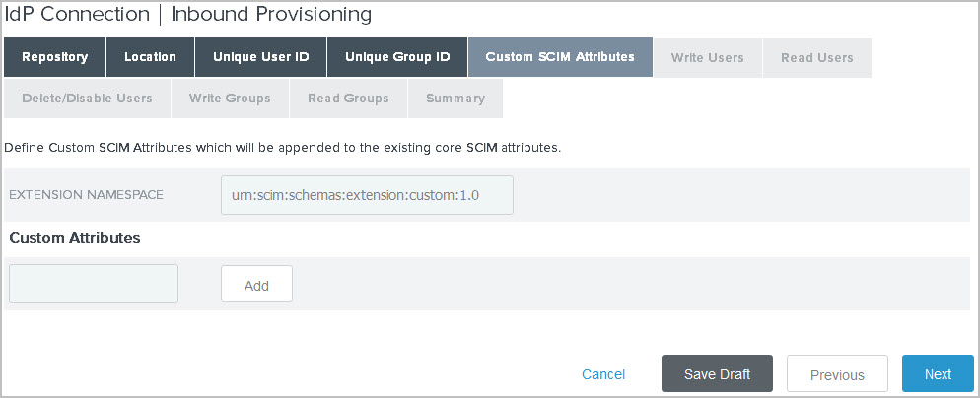Click the Custom SCIM Attributes tab
This screenshot has height=398, width=980.
(560, 57)
